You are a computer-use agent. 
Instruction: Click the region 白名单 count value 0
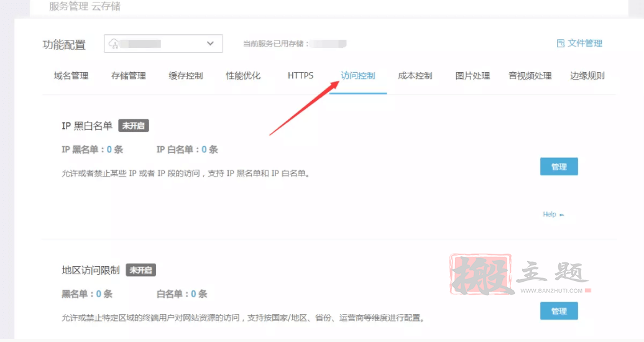[x=193, y=294]
